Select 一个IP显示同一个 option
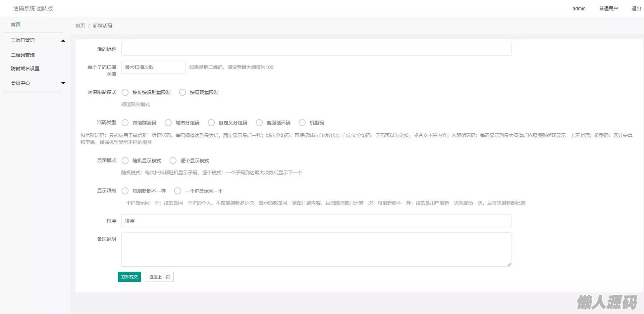 178,191
